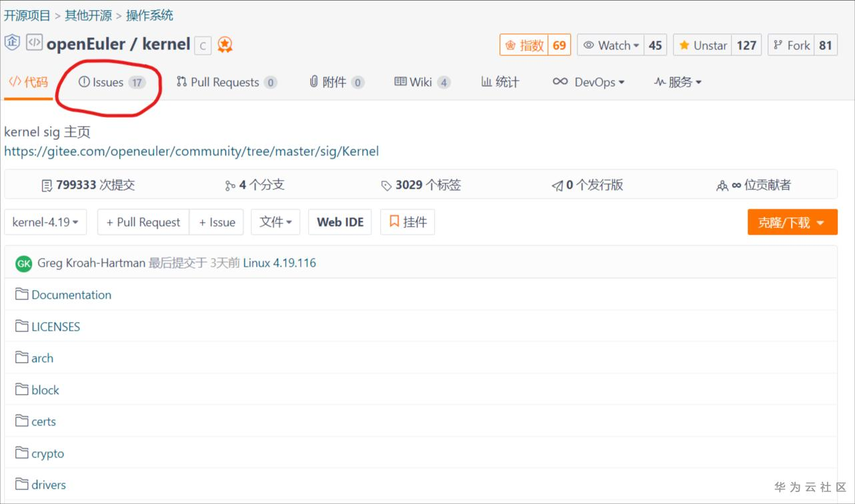Unstar the kernel repository

(x=702, y=45)
